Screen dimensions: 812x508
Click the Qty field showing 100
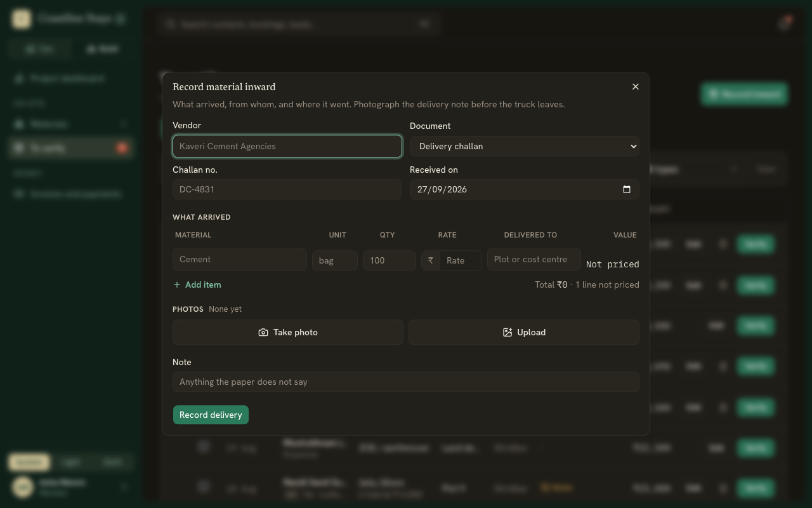click(x=390, y=260)
